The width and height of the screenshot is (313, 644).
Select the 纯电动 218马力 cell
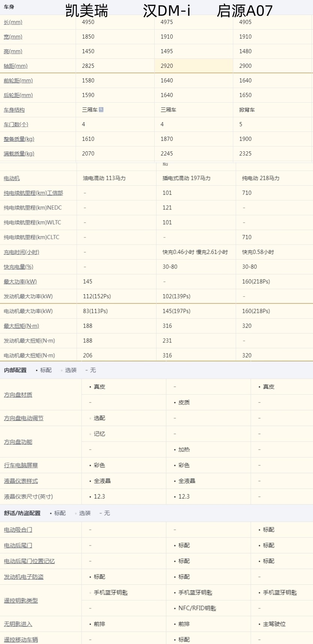(261, 178)
